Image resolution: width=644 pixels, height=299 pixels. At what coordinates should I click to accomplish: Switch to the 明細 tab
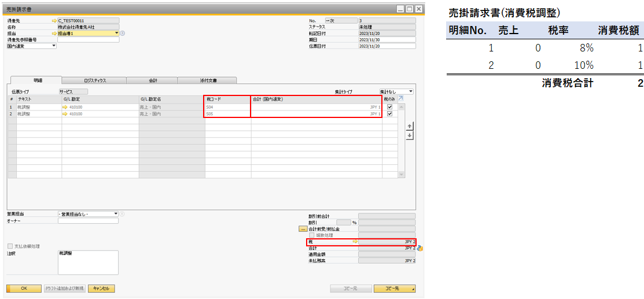coord(35,80)
